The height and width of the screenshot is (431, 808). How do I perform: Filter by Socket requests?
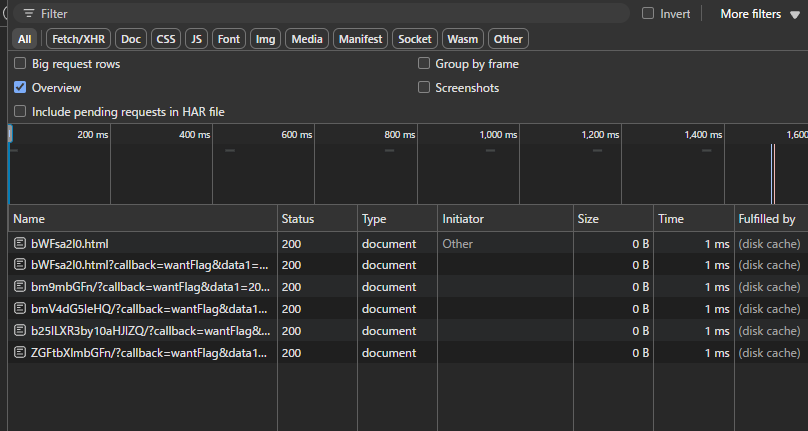coord(415,39)
